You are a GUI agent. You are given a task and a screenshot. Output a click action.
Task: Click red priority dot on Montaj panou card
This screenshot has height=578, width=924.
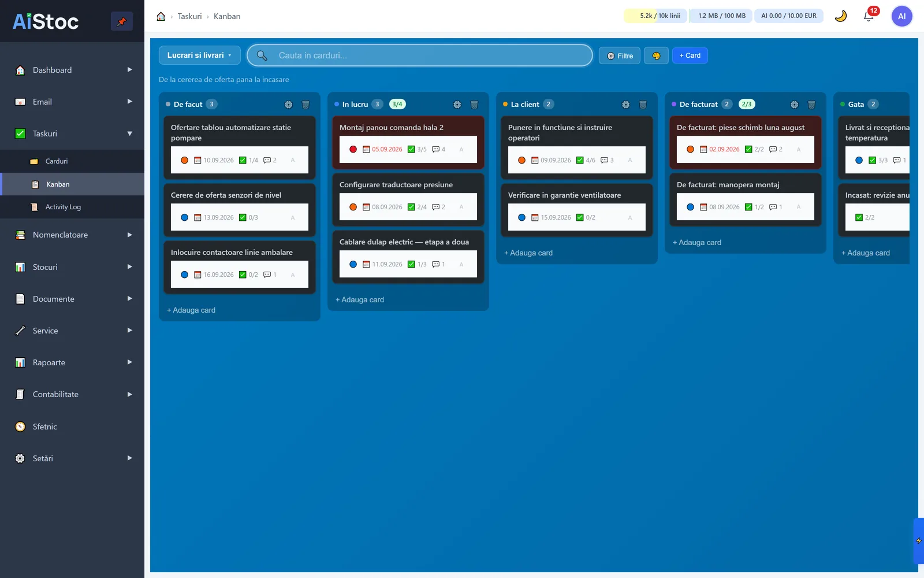point(353,149)
